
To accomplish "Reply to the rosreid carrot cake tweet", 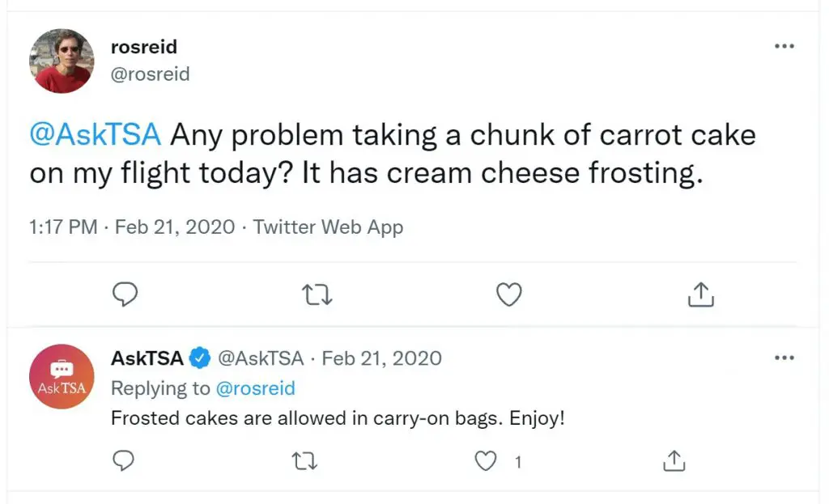I will coord(124,295).
